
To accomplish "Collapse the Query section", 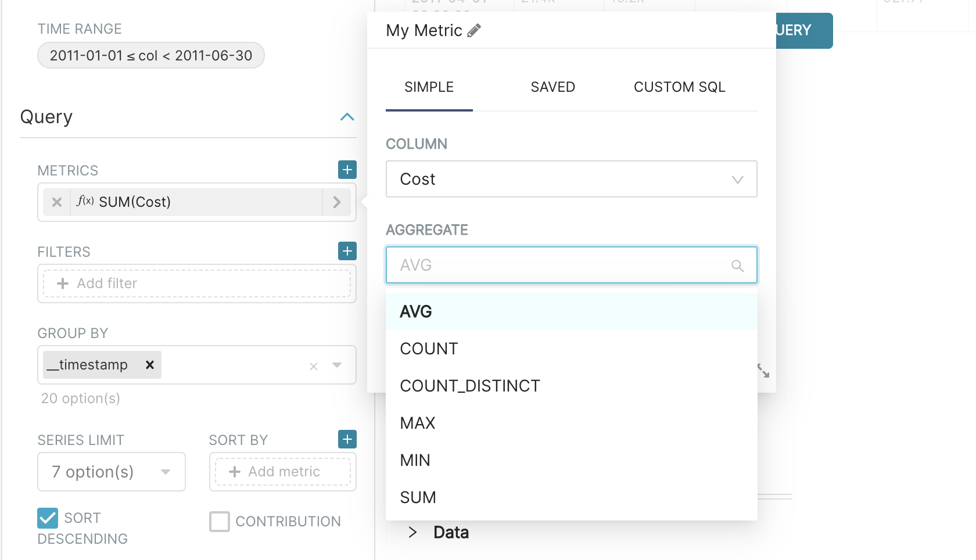I will point(347,117).
